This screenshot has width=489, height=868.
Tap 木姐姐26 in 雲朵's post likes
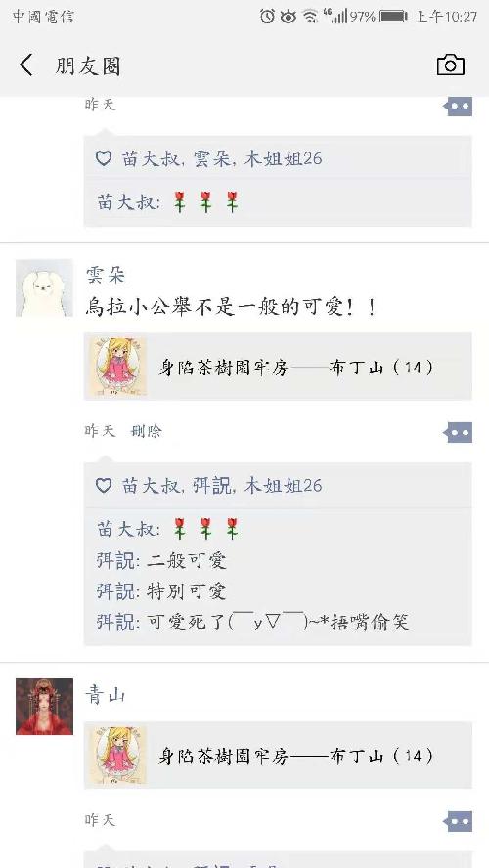click(283, 486)
